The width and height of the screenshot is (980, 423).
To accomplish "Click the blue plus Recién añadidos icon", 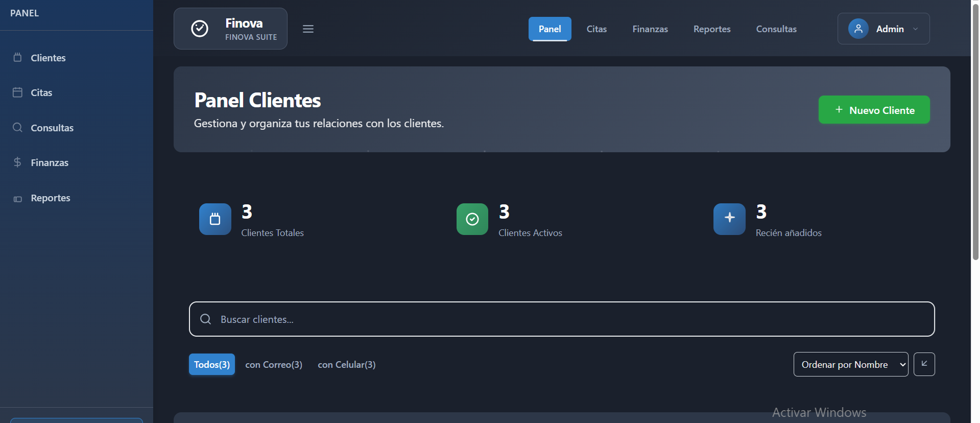I will [x=729, y=219].
